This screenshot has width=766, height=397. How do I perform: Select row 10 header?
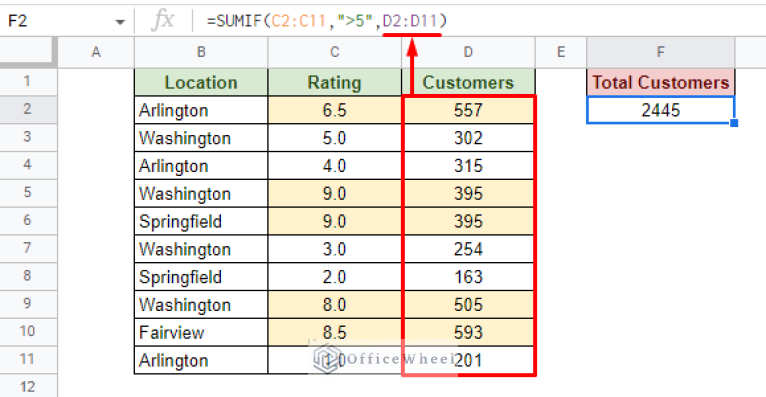pyautogui.click(x=28, y=332)
